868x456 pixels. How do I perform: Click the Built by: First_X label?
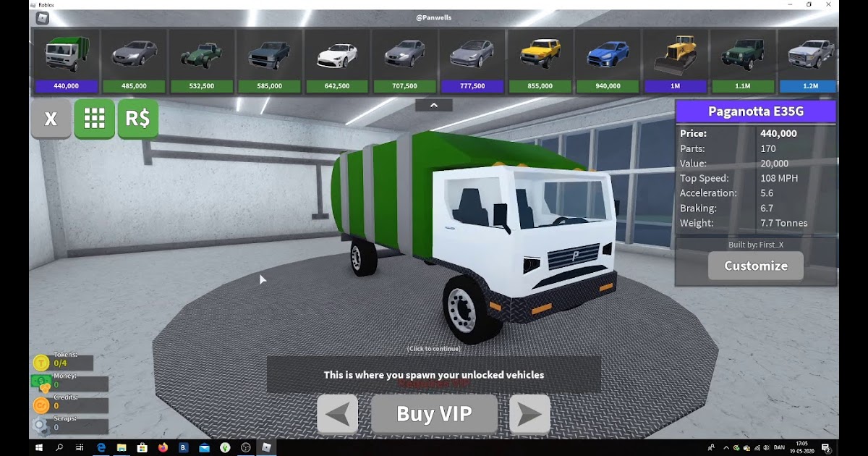point(756,245)
